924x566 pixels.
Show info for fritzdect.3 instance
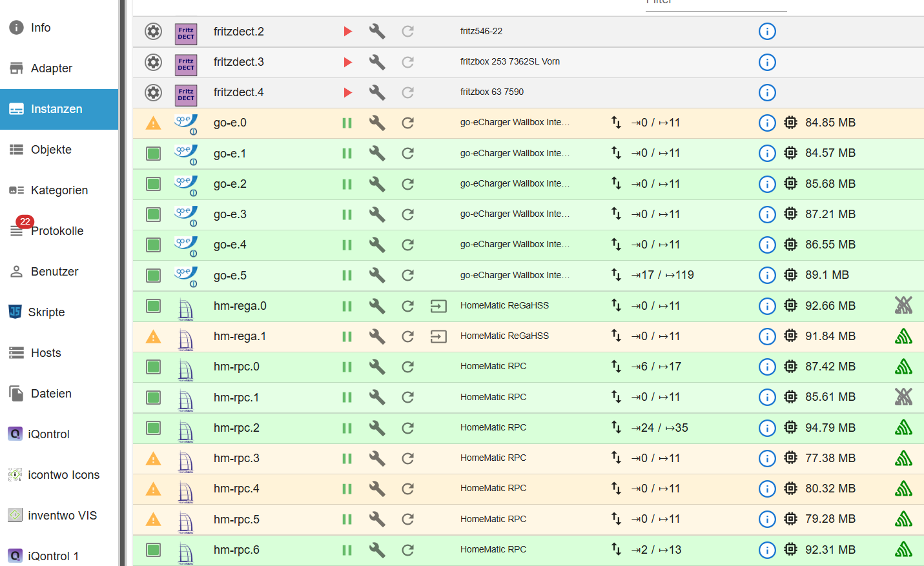[x=767, y=62]
